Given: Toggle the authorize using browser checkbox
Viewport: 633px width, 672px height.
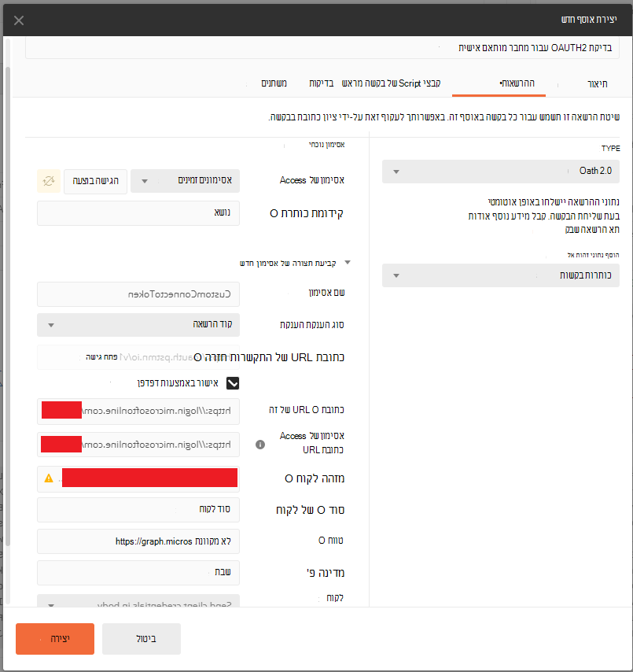Looking at the screenshot, I should (x=233, y=383).
